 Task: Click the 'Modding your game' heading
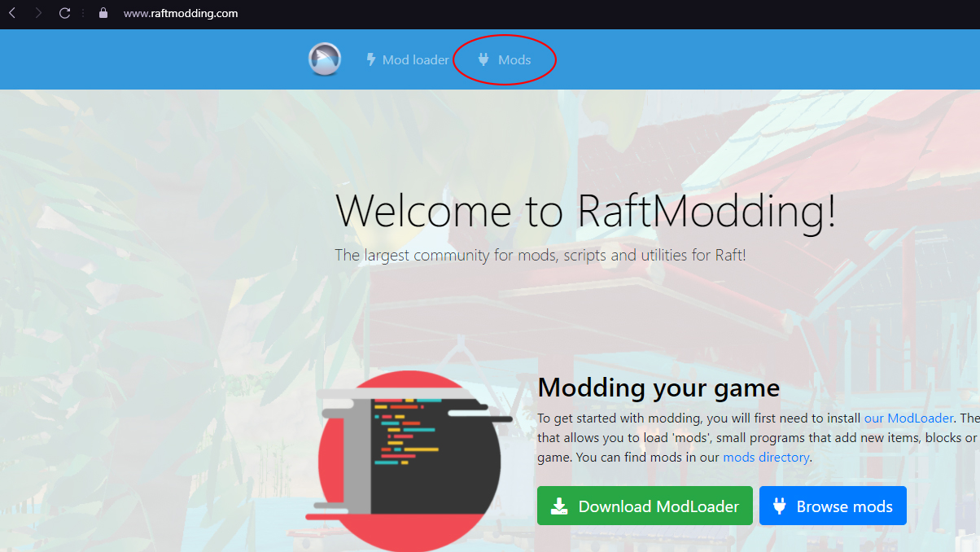pos(658,388)
